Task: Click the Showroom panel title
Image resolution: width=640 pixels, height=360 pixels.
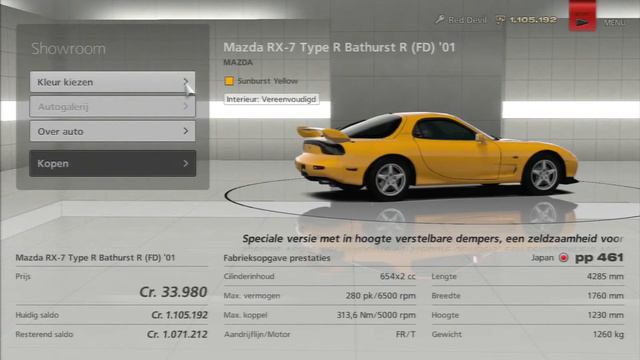Action: click(x=69, y=49)
